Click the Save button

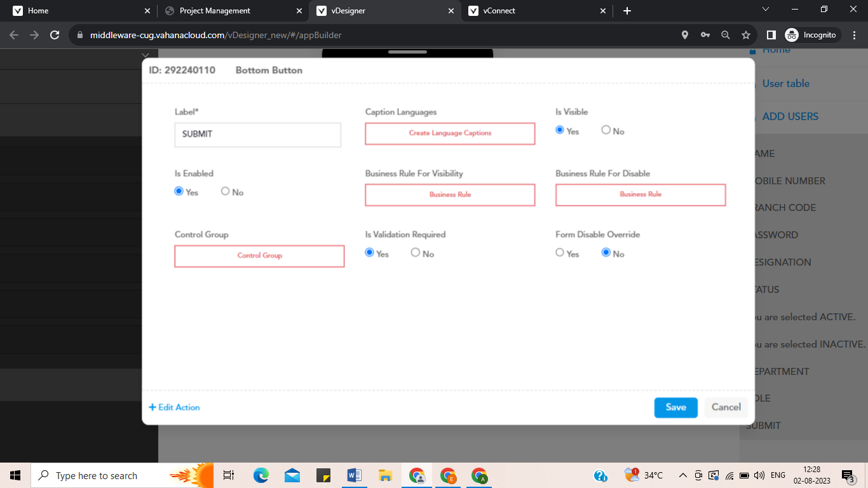tap(675, 407)
